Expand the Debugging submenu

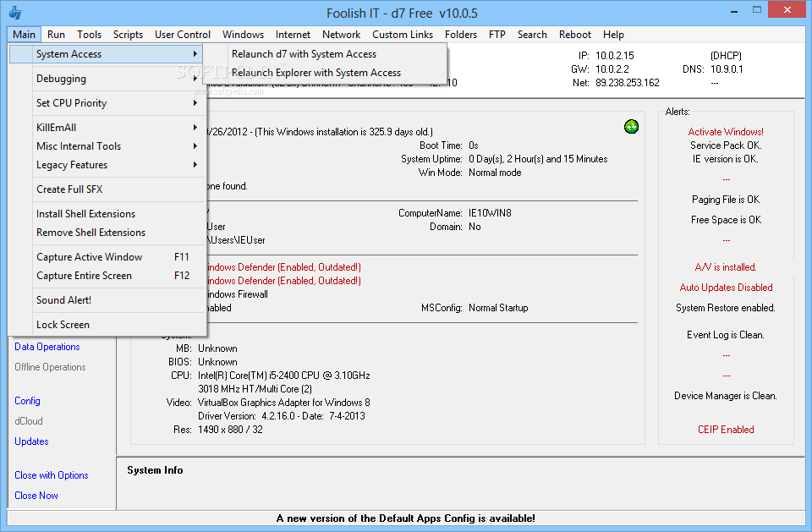pyautogui.click(x=107, y=79)
